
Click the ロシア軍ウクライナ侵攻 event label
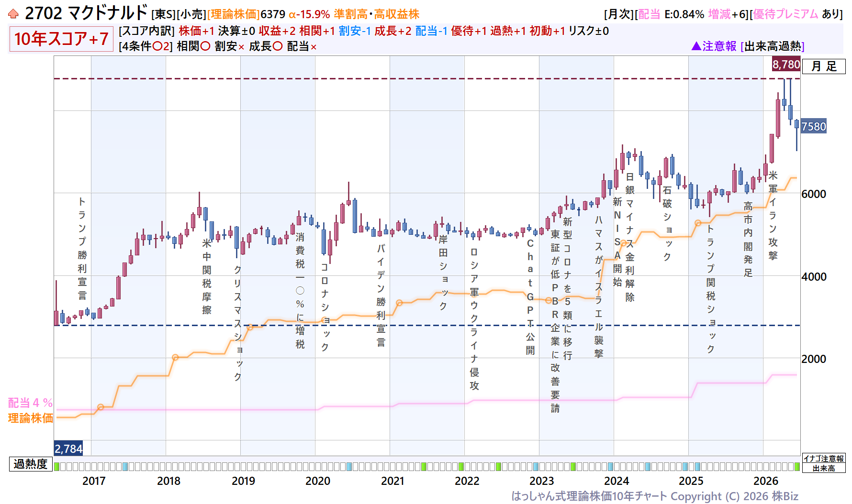point(474,319)
